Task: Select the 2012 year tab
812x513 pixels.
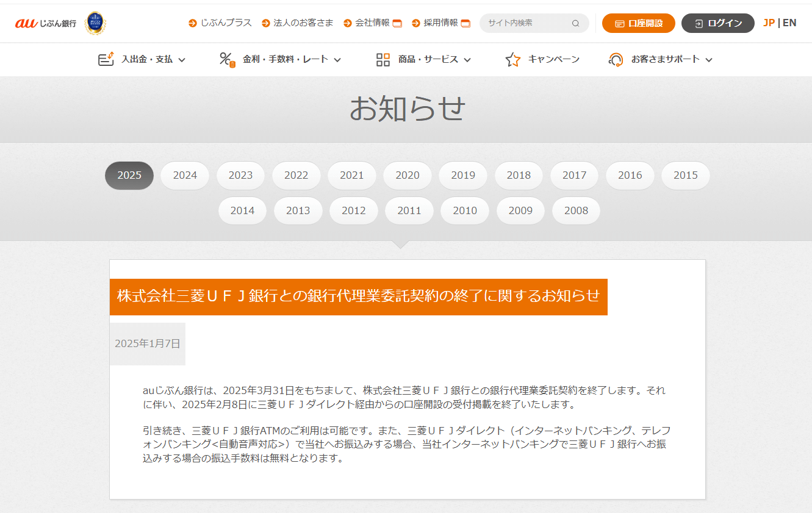Action: pyautogui.click(x=353, y=210)
